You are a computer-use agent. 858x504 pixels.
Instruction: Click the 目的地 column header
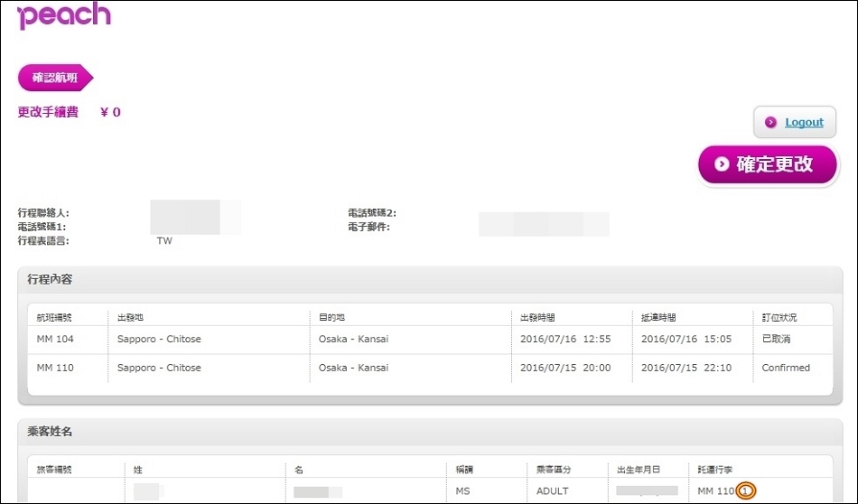(331, 317)
